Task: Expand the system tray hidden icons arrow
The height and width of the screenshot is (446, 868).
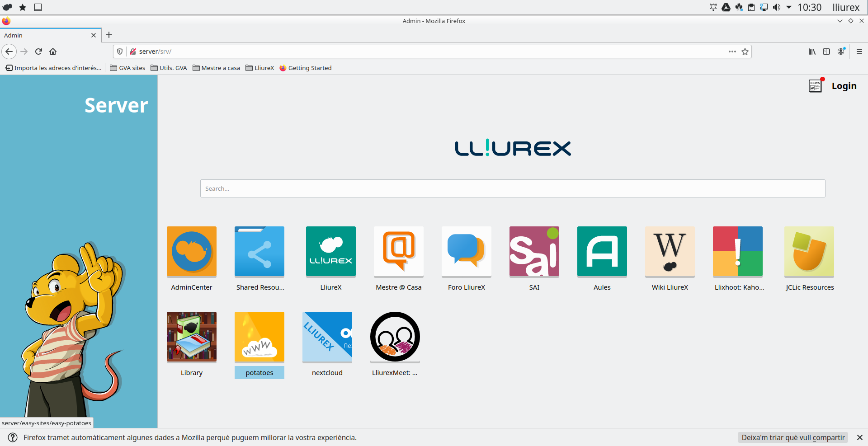Action: pos(789,7)
